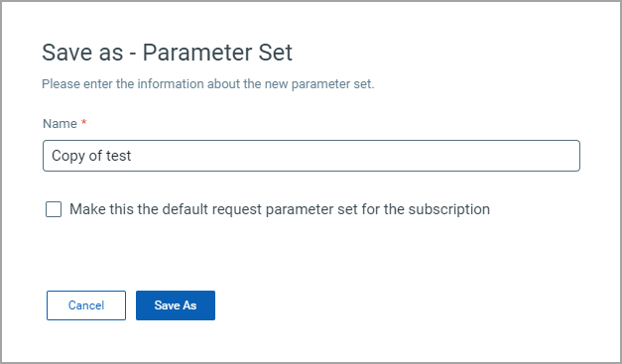Click the 'Make this the default' checkbox label

280,209
